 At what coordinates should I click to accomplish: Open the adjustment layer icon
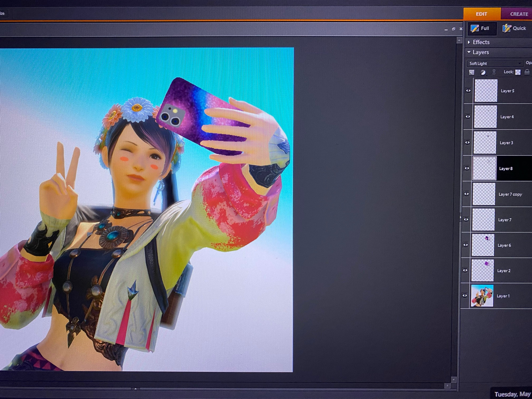click(x=483, y=72)
